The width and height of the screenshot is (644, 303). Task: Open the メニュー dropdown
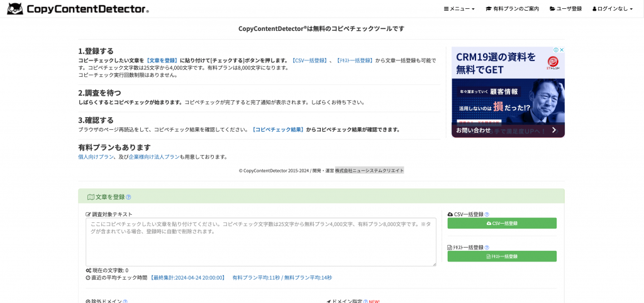[x=459, y=9]
